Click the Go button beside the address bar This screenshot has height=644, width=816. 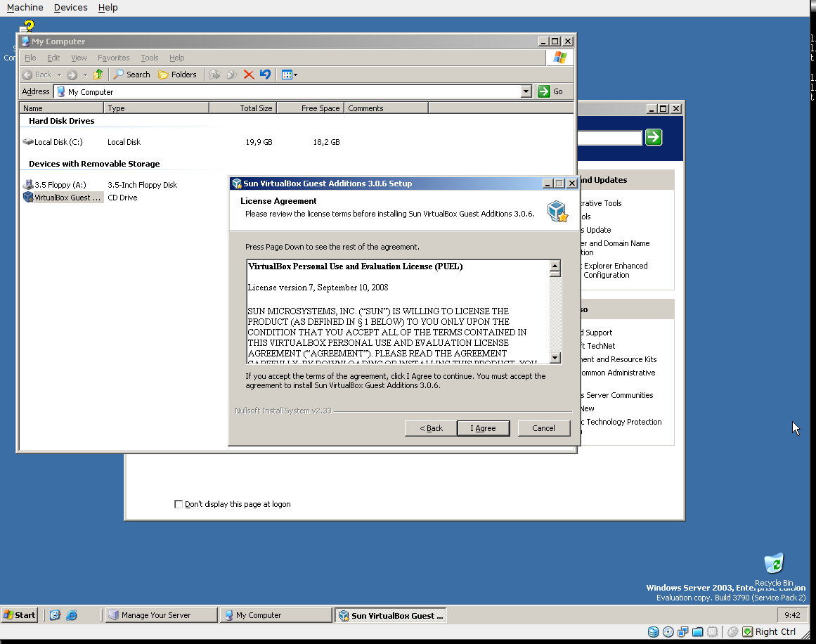click(550, 91)
